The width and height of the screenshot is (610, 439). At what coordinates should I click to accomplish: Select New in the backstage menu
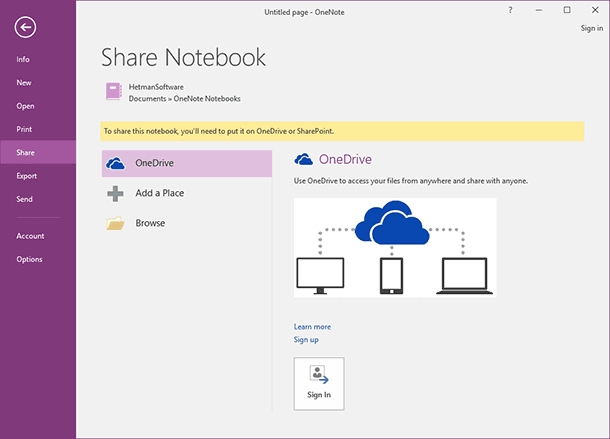tap(24, 83)
